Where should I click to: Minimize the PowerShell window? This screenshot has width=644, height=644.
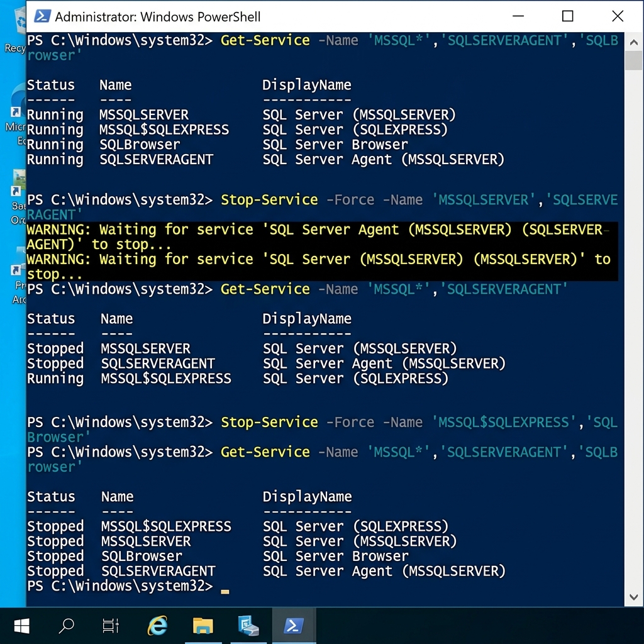click(x=518, y=16)
